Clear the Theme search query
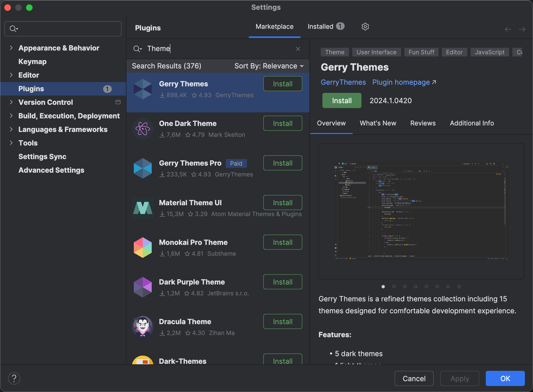This screenshot has height=392, width=533. pyautogui.click(x=298, y=49)
